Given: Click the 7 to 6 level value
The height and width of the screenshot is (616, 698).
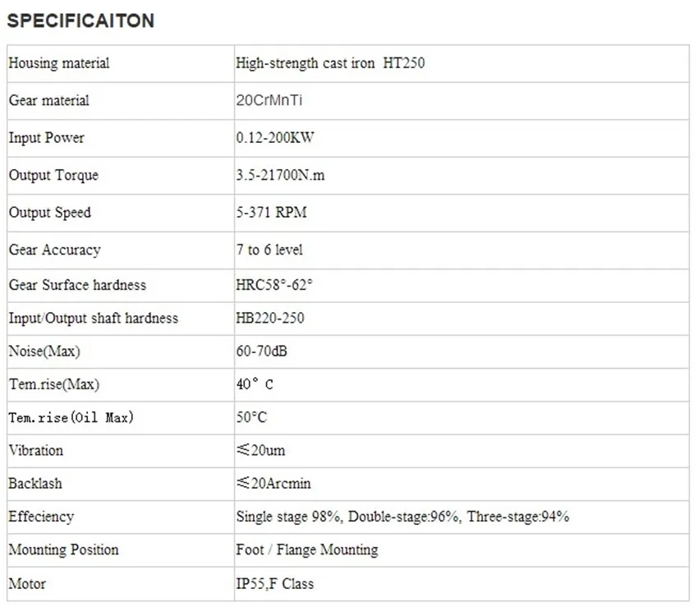Looking at the screenshot, I should pyautogui.click(x=270, y=250).
